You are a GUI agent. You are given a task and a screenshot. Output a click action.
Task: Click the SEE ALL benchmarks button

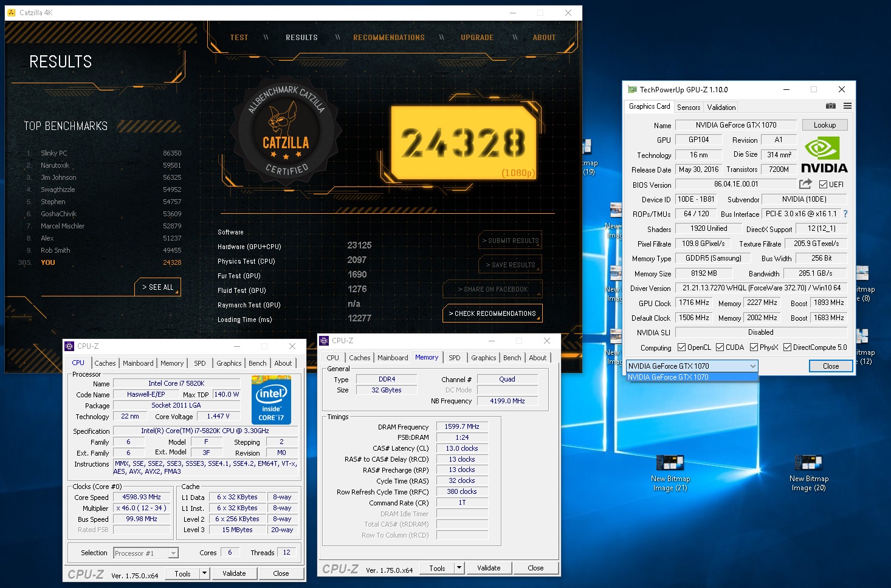(x=157, y=287)
